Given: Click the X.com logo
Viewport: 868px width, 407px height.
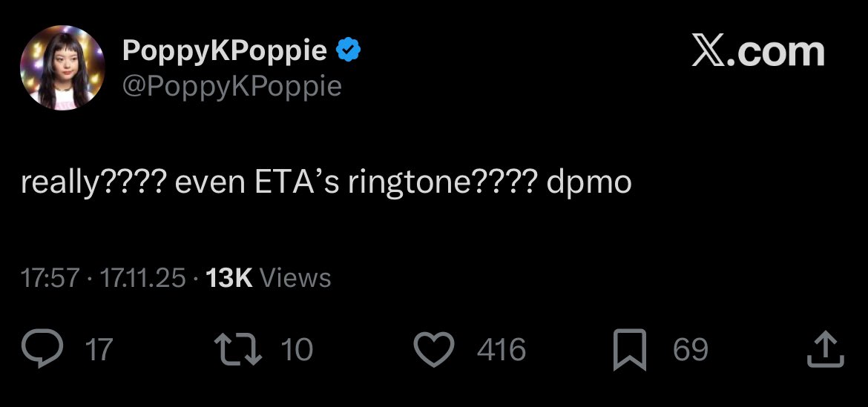Looking at the screenshot, I should (x=758, y=51).
